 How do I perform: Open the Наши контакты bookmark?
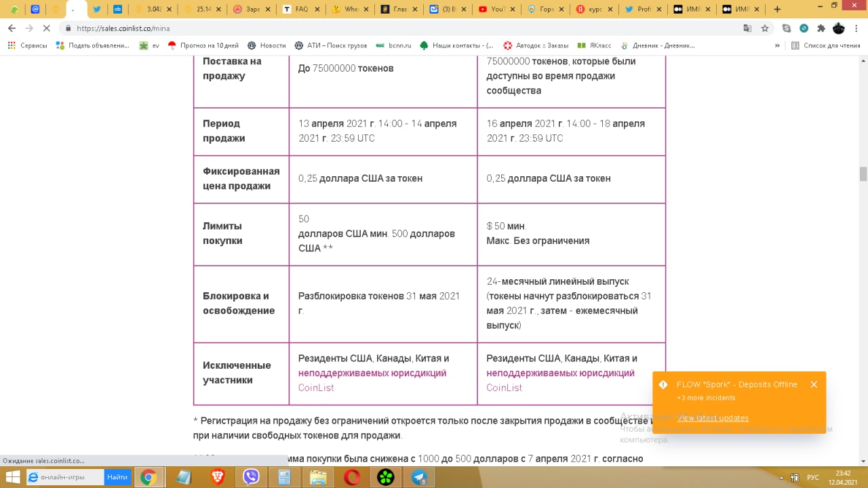point(457,45)
